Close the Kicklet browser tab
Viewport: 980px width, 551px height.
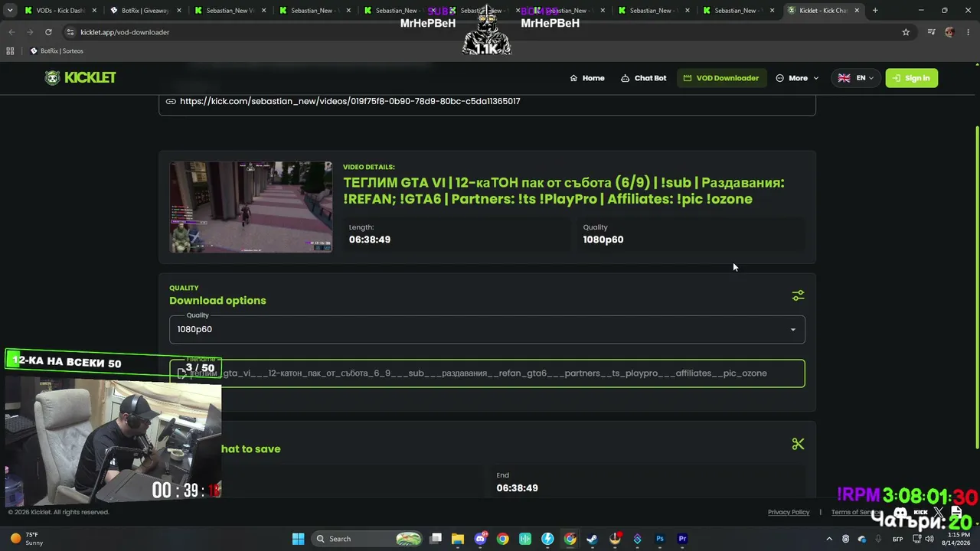pos(857,11)
